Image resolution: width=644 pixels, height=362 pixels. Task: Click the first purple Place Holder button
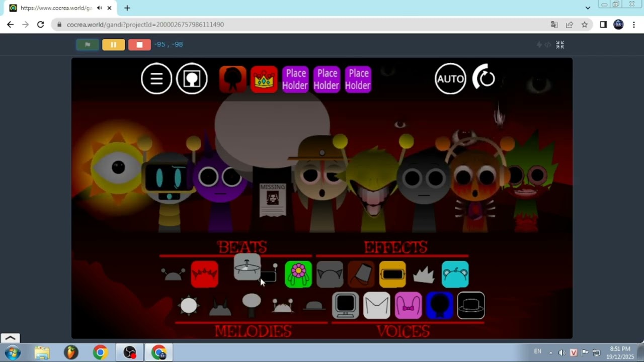[x=295, y=79]
